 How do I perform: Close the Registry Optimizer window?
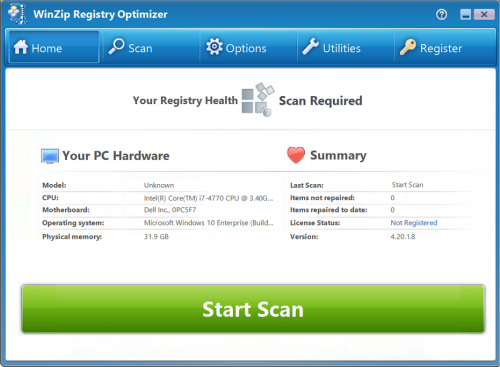pos(484,15)
